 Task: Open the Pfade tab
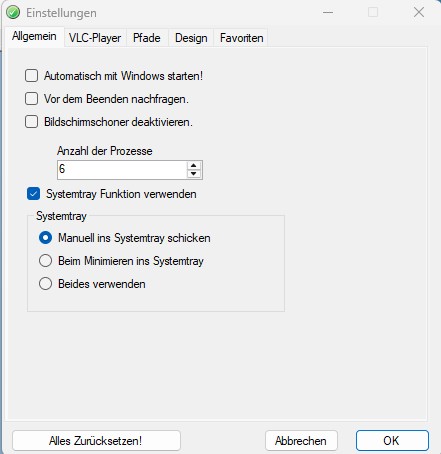click(147, 38)
